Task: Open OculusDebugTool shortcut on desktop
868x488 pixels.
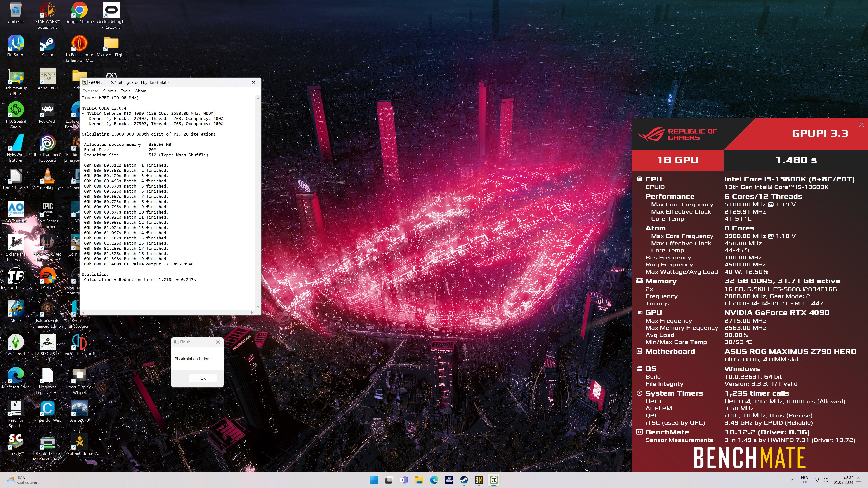Action: click(111, 16)
